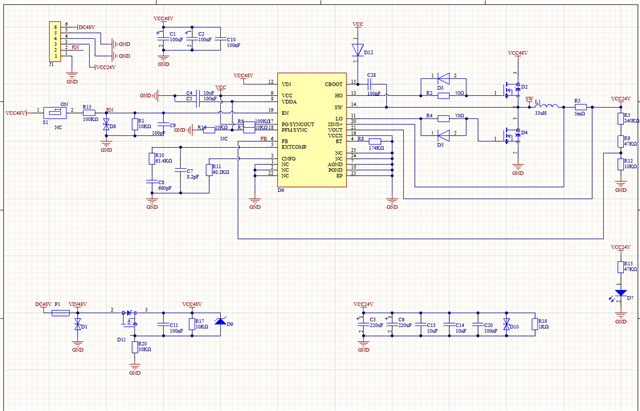Image resolution: width=640 pixels, height=411 pixels.
Task: Click the EN net label above D8
Action: (109, 110)
